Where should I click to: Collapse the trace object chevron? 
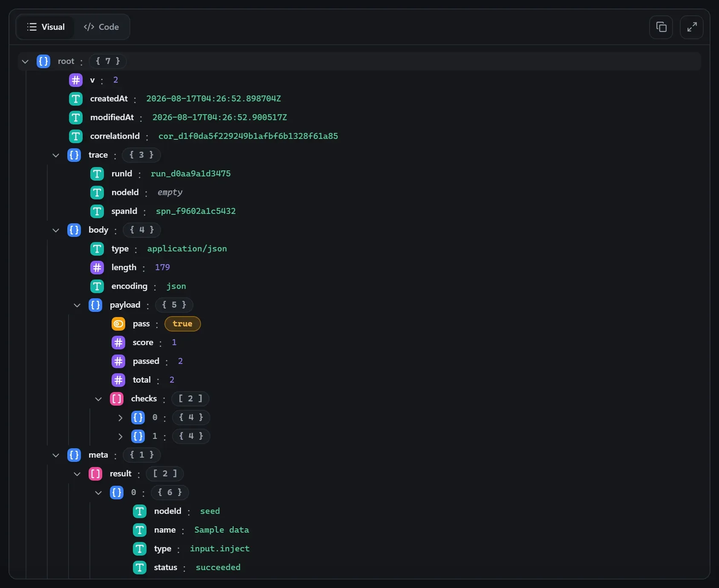pyautogui.click(x=56, y=155)
